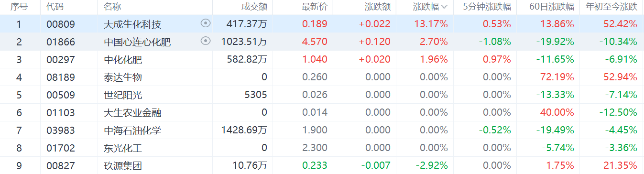Click the 5分钟涨跌幅 column header
The height and width of the screenshot is (174, 644).
[487, 7]
